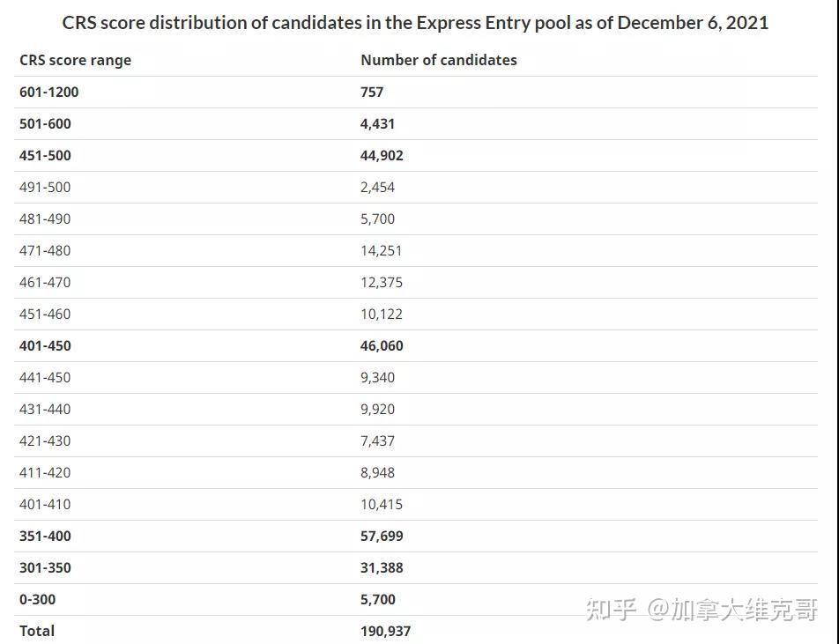839x644 pixels.
Task: Select the 44,902 candidates cell
Action: tap(382, 156)
